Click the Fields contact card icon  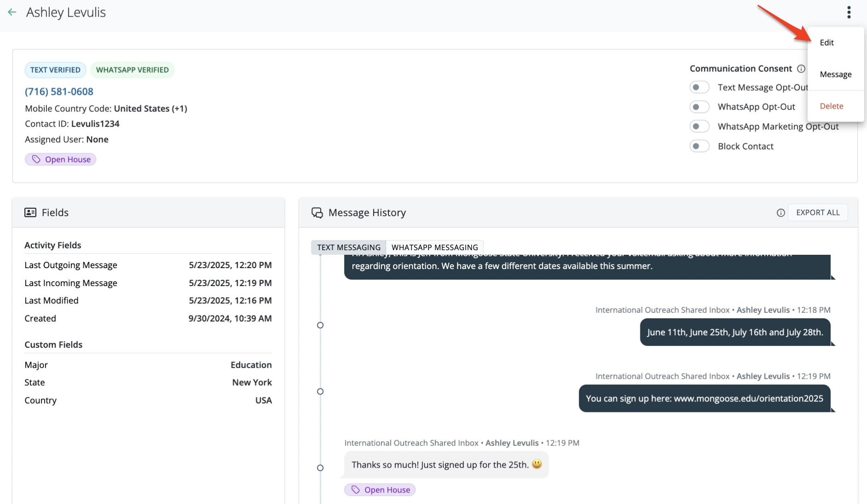tap(30, 212)
